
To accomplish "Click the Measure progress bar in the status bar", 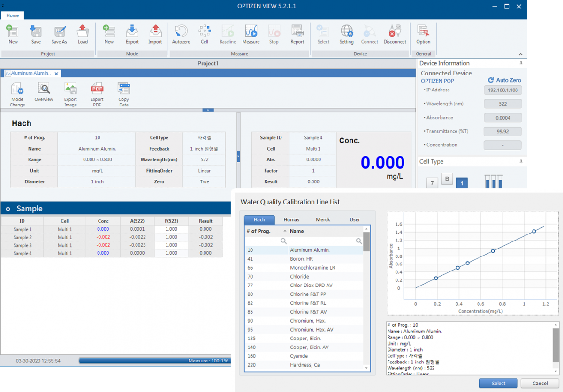I will [x=154, y=361].
